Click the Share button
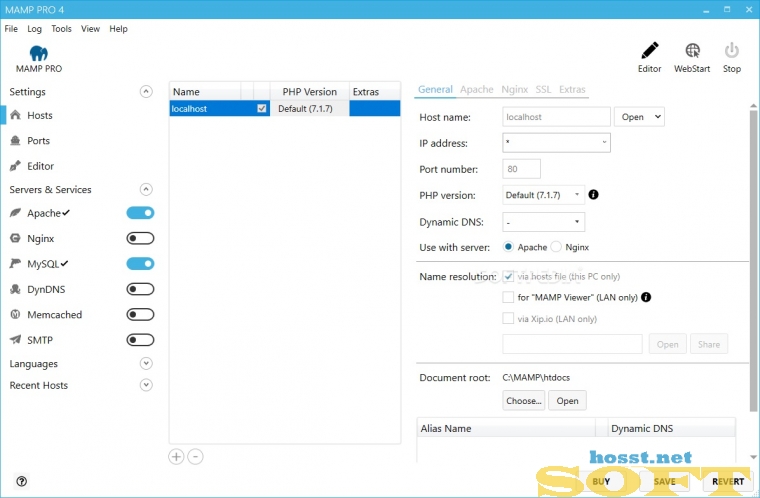Screen dimensions: 760x498 [709, 344]
